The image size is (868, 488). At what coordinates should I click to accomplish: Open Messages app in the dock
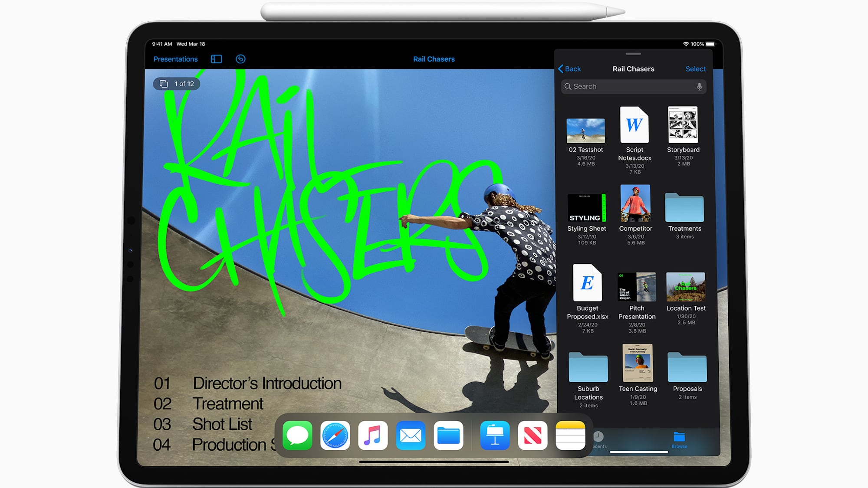tap(297, 435)
